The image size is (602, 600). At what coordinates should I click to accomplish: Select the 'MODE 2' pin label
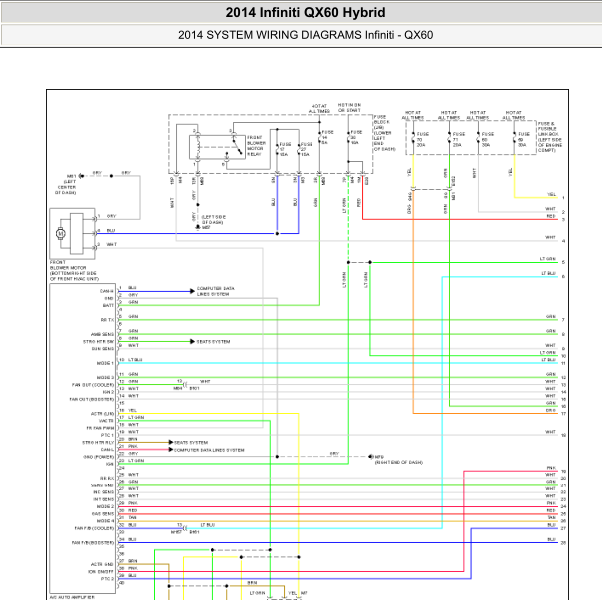[105, 506]
